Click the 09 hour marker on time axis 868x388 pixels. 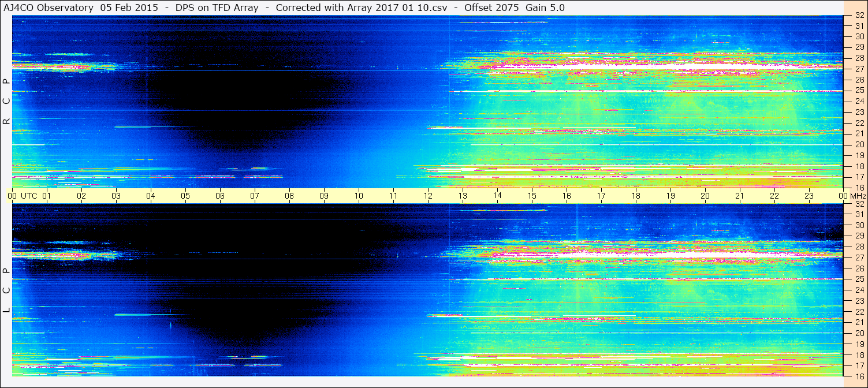click(324, 196)
